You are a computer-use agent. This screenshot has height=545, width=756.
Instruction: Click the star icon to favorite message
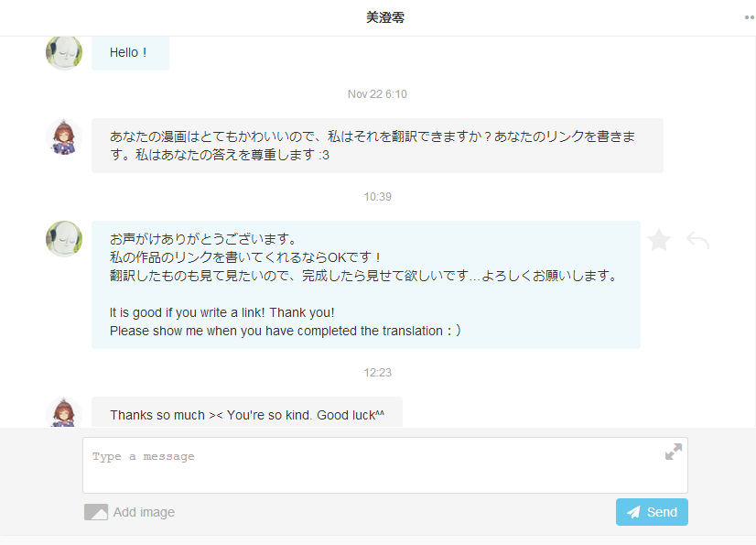pos(659,240)
